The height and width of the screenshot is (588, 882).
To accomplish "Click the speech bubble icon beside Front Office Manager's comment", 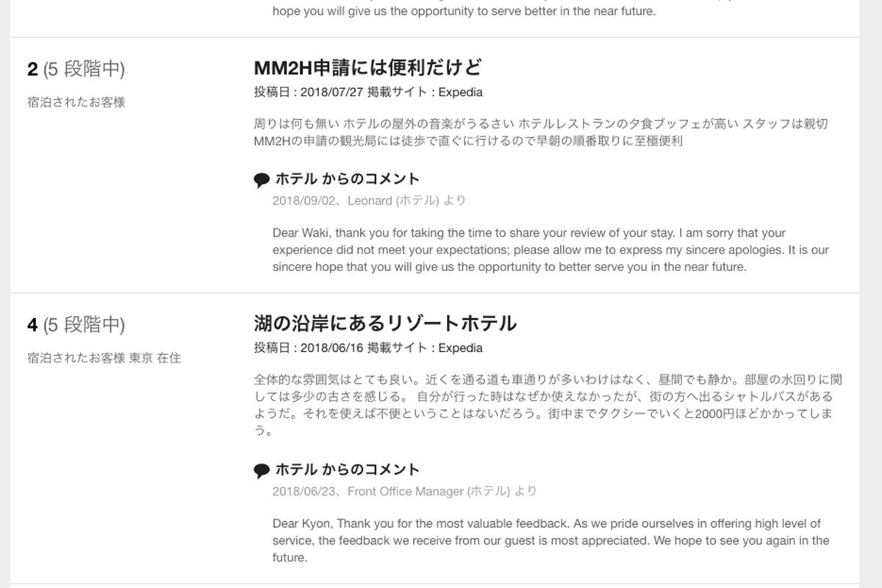I will (x=262, y=471).
